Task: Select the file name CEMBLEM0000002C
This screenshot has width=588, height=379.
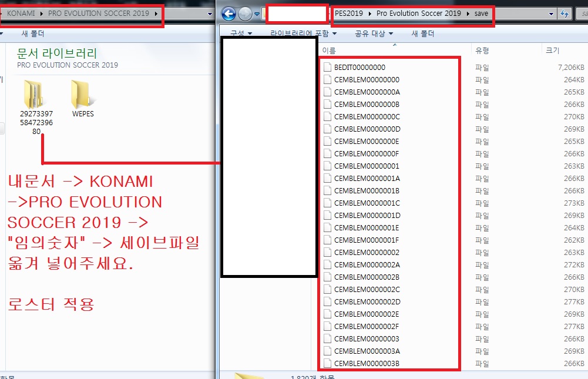Action: [x=367, y=290]
